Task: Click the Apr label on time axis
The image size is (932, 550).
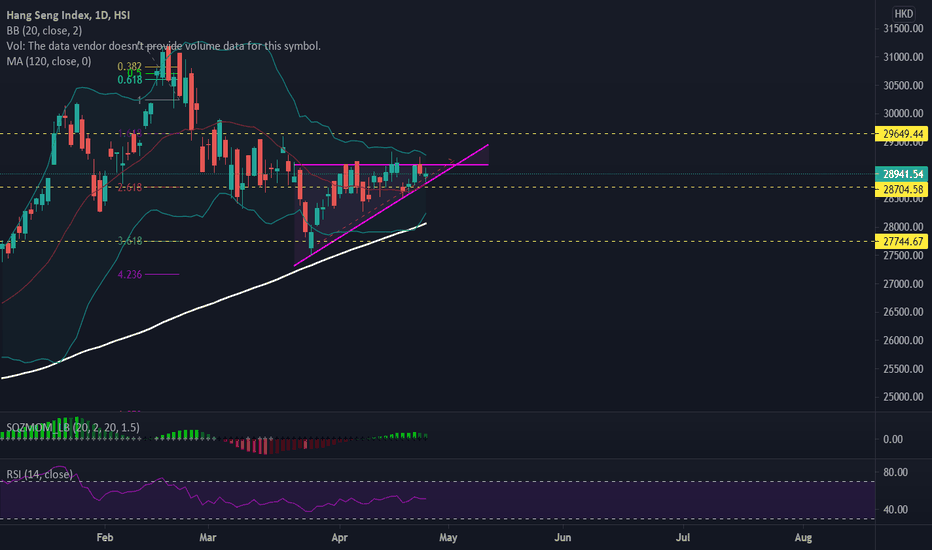Action: [339, 538]
